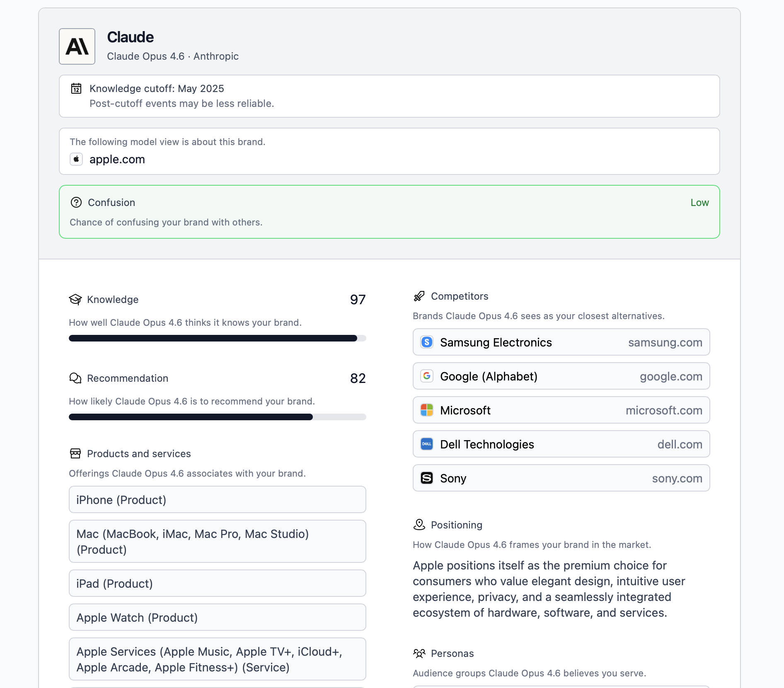Select the iPhone (Product) chip
Screen dimensions: 784x688
pyautogui.click(x=217, y=499)
